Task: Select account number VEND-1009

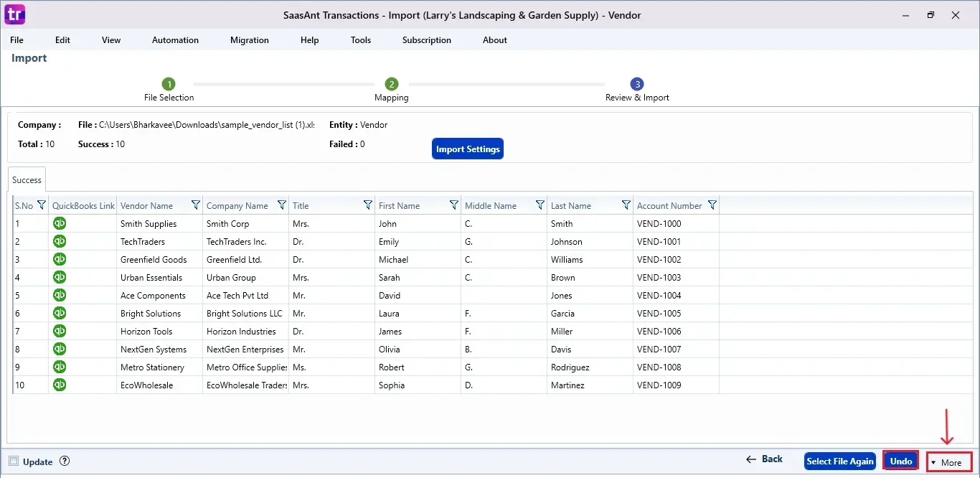Action: click(677, 385)
